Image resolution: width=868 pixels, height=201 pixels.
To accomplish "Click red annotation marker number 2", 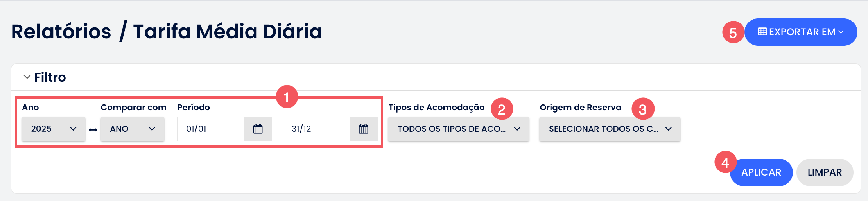I will [502, 109].
